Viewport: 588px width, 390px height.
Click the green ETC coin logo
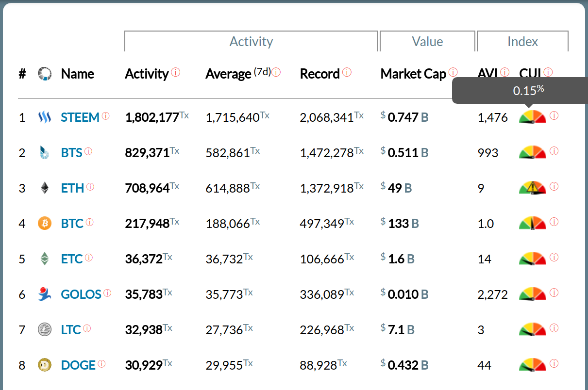(x=44, y=259)
